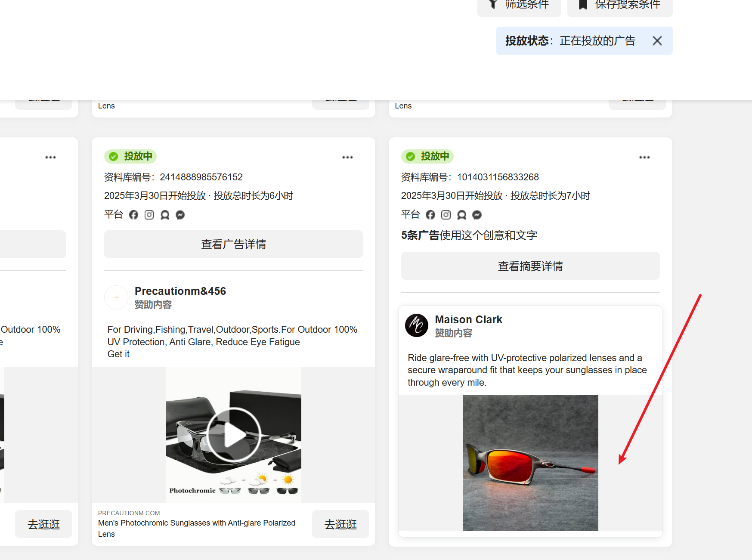Click Instagram platform icon on Precautionm ad
752x560 pixels.
click(x=149, y=215)
